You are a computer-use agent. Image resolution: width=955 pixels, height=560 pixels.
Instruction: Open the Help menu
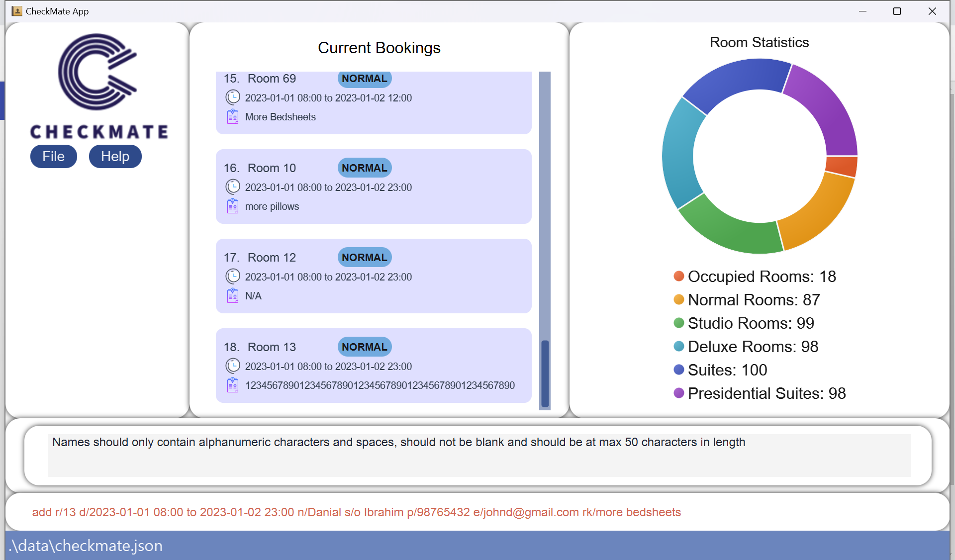(115, 157)
